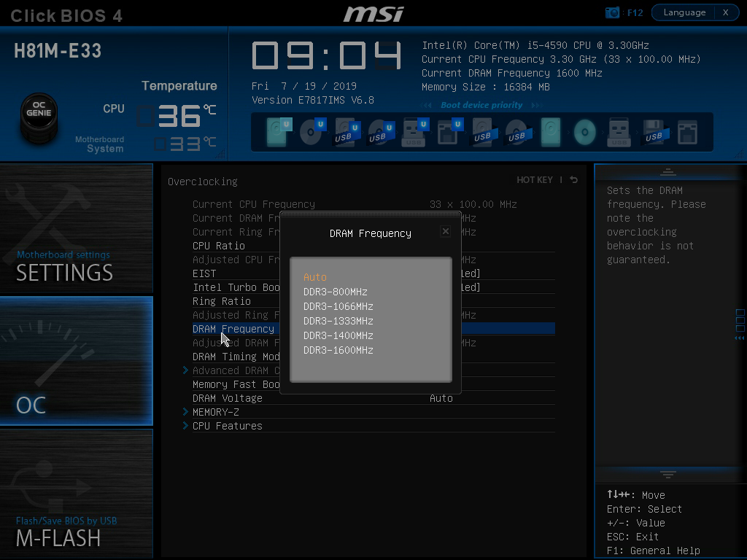Click the X button beside Language
This screenshot has width=747, height=560.
(726, 13)
